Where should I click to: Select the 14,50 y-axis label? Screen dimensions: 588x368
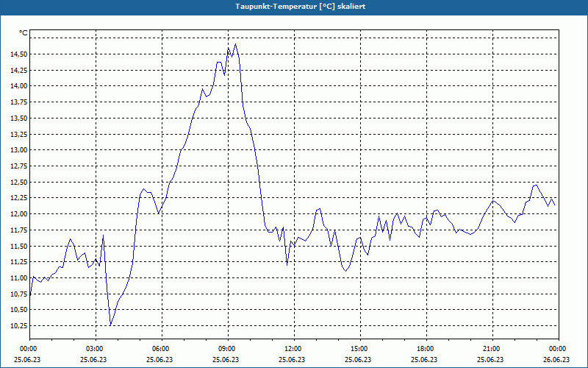point(19,54)
